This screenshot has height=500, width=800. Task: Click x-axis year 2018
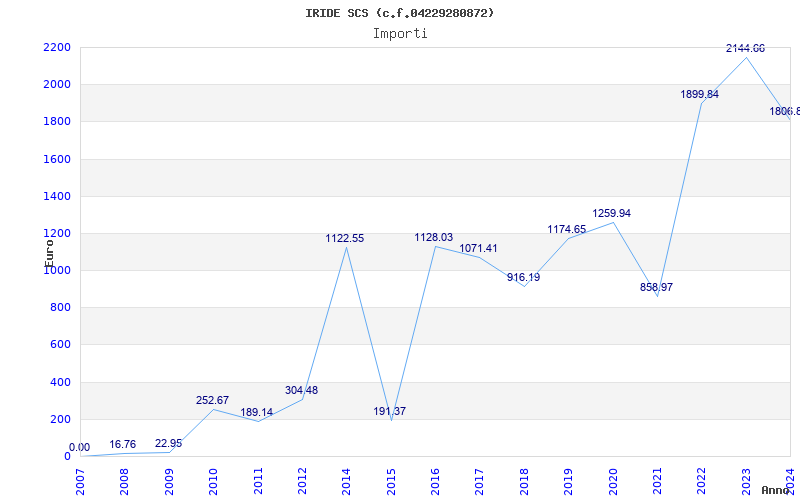click(524, 482)
